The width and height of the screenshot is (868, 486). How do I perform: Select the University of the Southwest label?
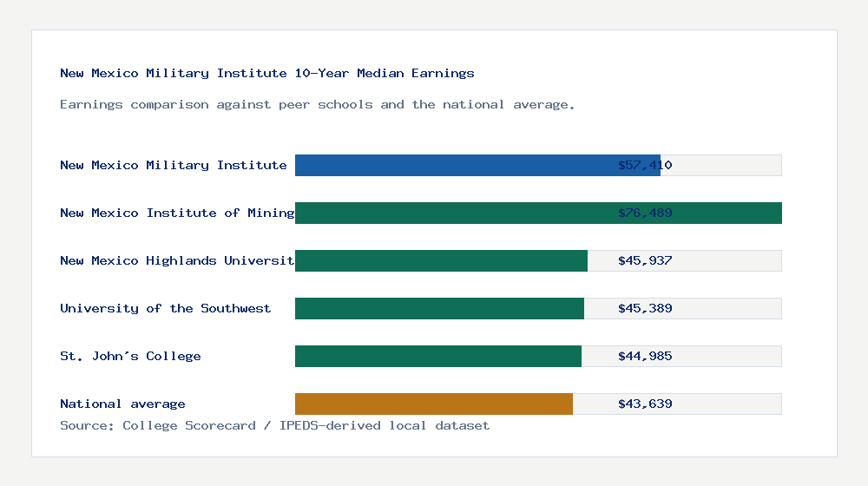(x=165, y=308)
